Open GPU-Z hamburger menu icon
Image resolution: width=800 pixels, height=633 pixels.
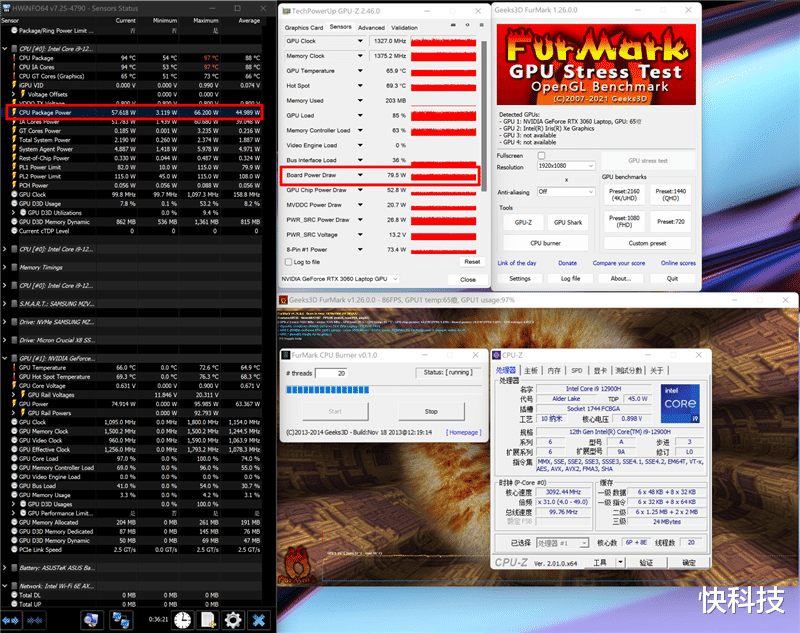point(481,24)
